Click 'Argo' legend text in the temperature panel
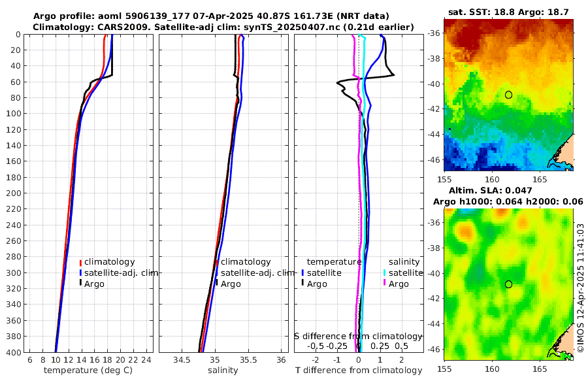588x379 pixels. (94, 284)
